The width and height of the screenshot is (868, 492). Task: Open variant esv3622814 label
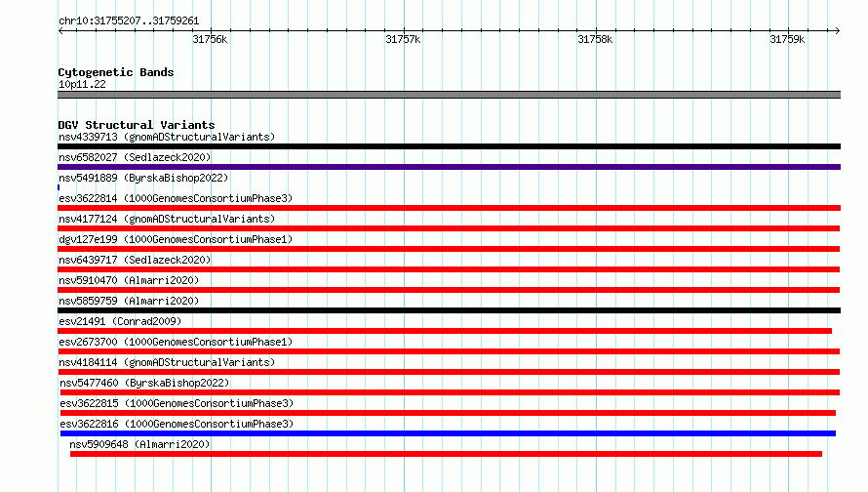[x=176, y=198]
